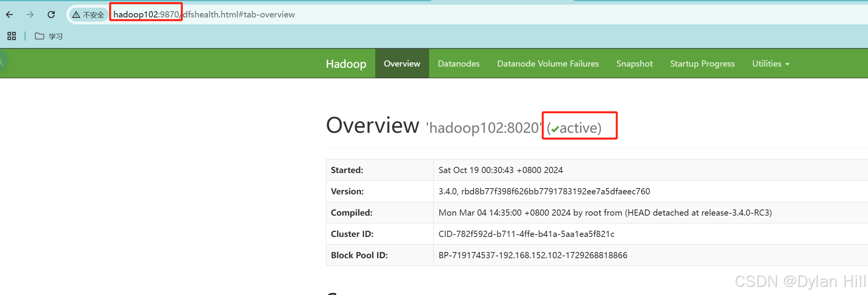Open the 学习 bookmarks folder
This screenshot has height=295, width=868.
tap(48, 36)
